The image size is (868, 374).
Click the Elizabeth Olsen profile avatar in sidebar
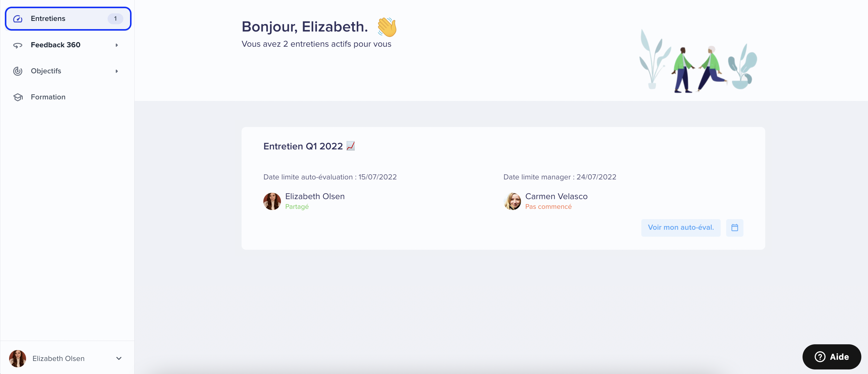pos(18,359)
